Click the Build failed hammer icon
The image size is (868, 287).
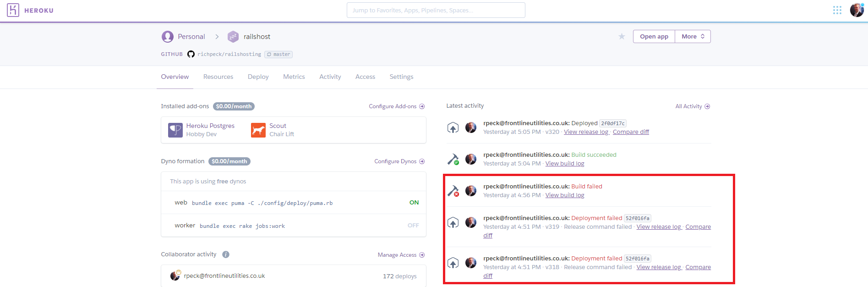453,191
